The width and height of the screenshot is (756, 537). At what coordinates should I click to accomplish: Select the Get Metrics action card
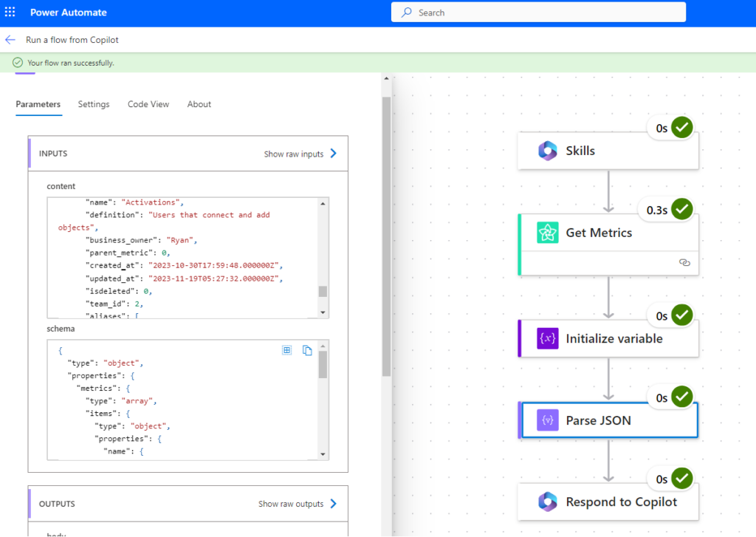tap(608, 244)
